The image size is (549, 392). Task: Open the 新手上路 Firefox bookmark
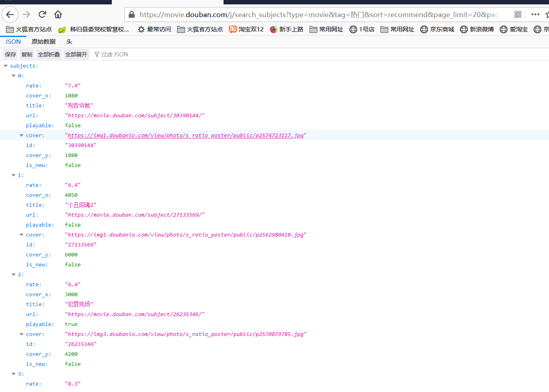click(x=286, y=29)
